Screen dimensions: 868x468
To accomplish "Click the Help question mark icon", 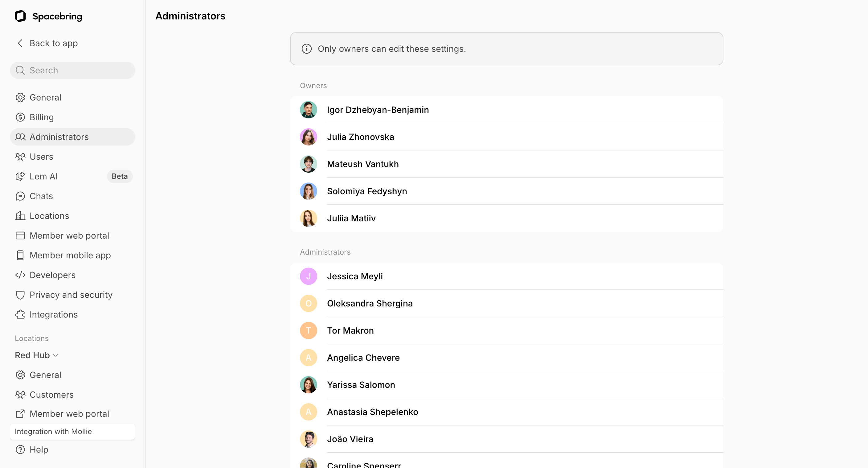I will click(x=20, y=450).
